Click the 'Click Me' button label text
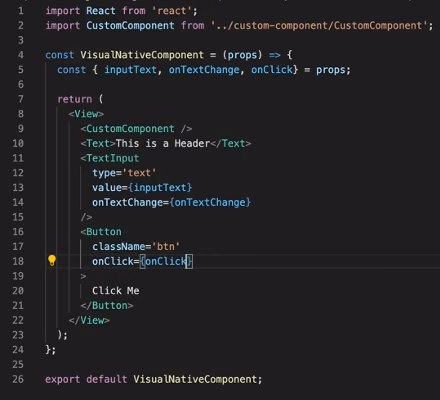 [x=116, y=290]
